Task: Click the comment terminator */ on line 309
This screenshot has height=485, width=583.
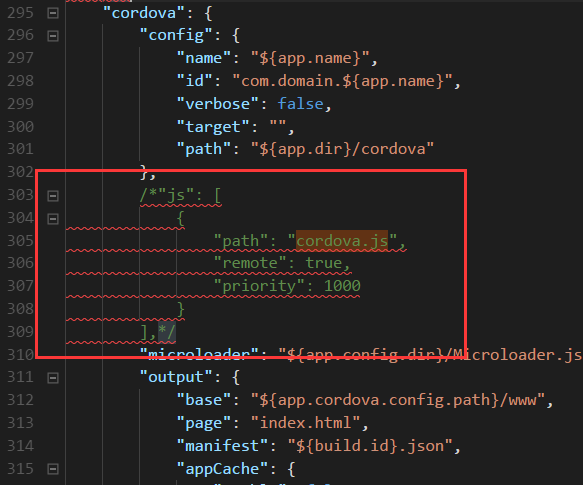Action: pos(167,332)
